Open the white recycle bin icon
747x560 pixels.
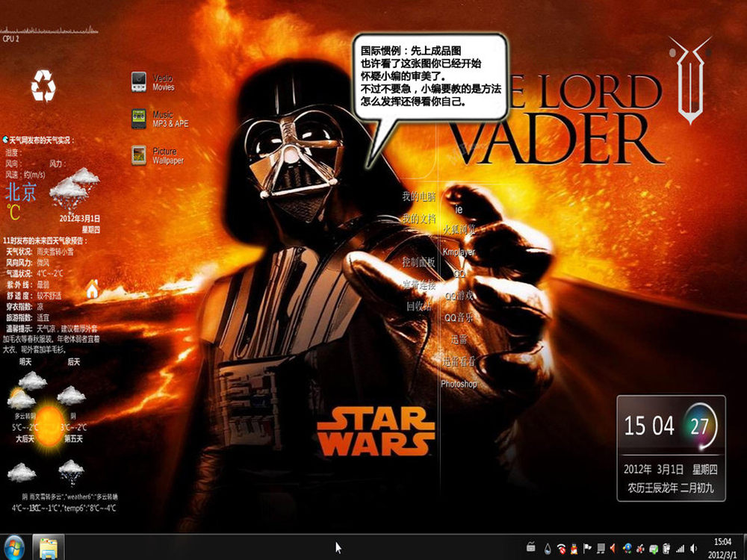pos(43,86)
